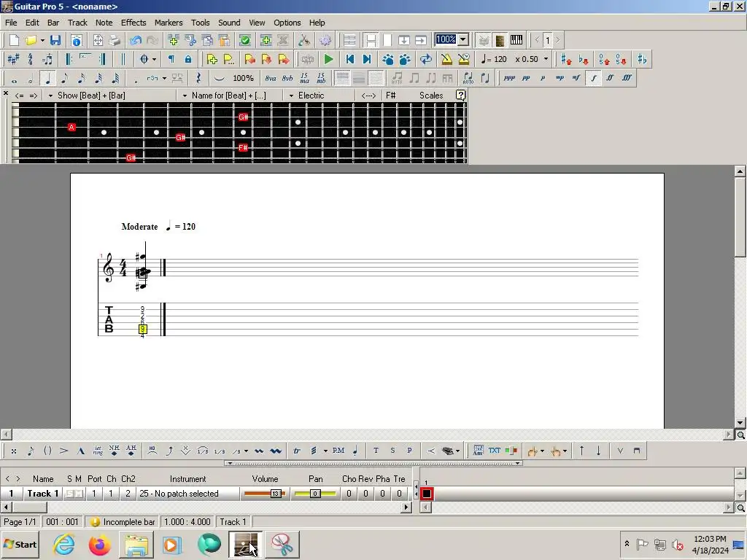Screen dimensions: 747x560
Task: Apply the 15ma octave marking
Action: (304, 79)
